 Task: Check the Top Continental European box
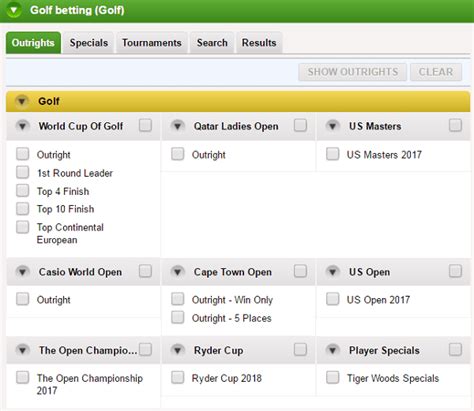pos(23,227)
